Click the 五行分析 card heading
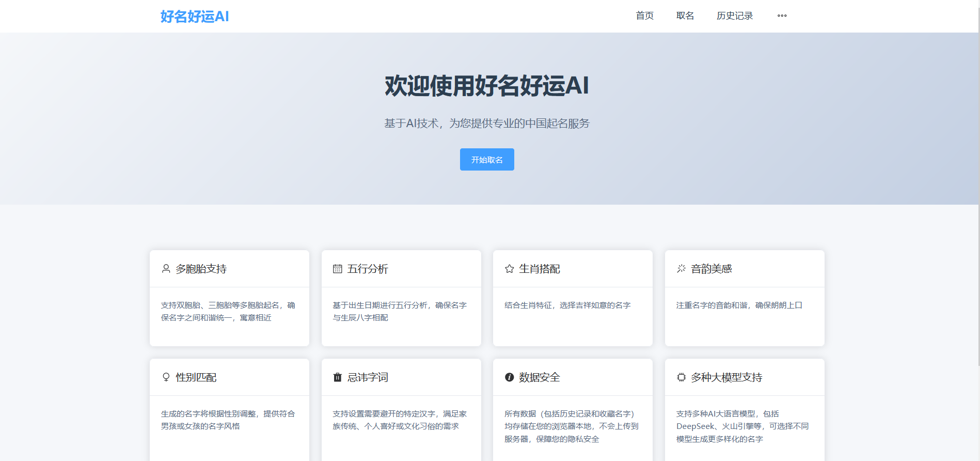 click(x=368, y=269)
